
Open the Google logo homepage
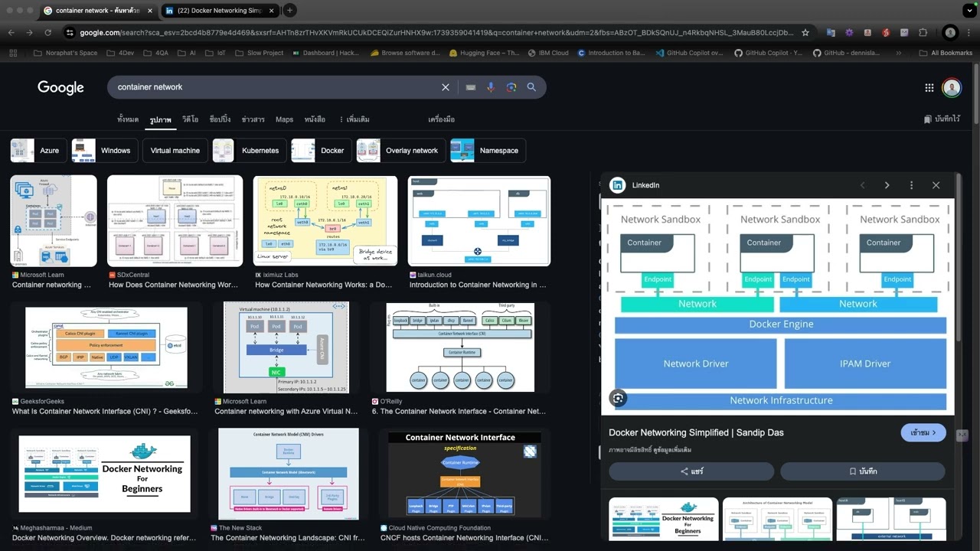point(60,87)
